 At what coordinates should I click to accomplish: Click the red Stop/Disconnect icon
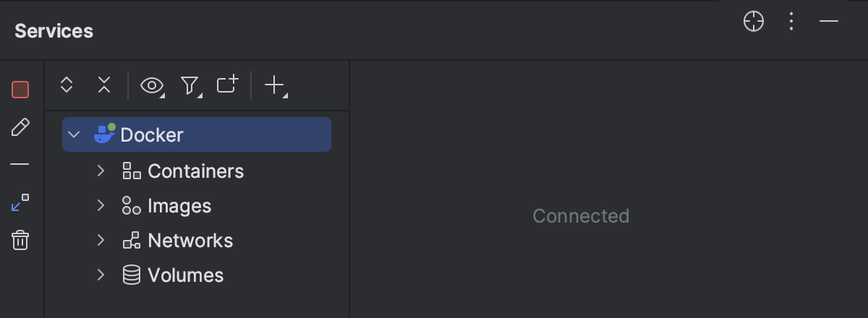coord(20,90)
